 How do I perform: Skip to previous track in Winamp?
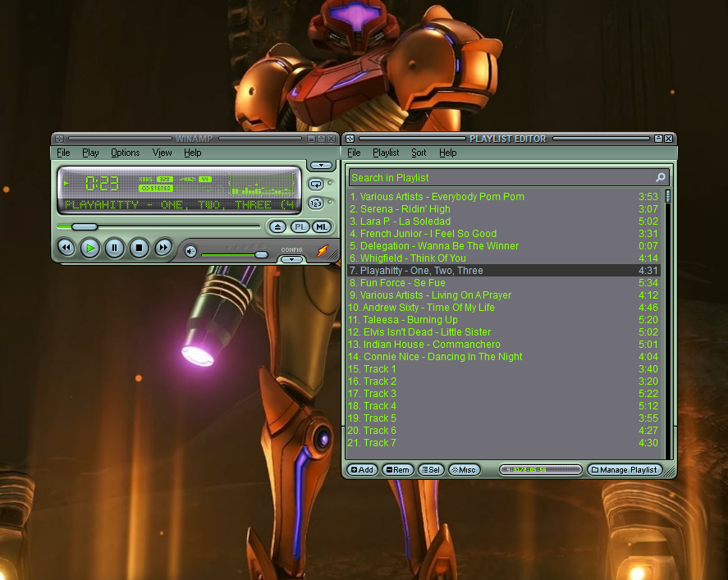click(x=66, y=248)
